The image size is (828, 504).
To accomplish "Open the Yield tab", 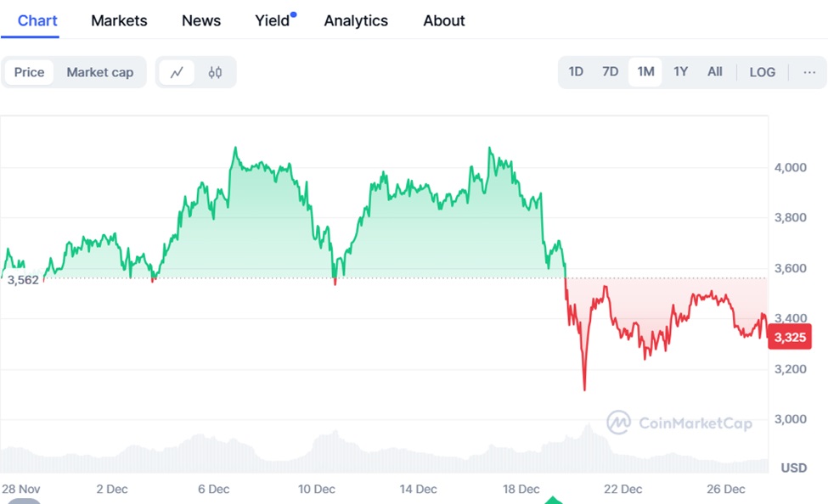I will tap(273, 20).
